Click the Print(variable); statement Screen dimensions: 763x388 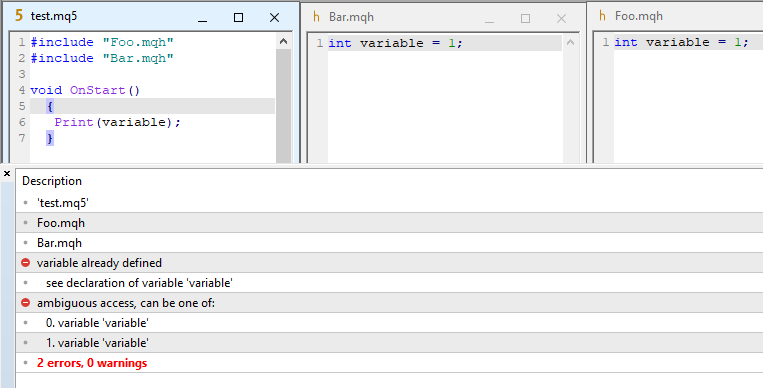117,122
